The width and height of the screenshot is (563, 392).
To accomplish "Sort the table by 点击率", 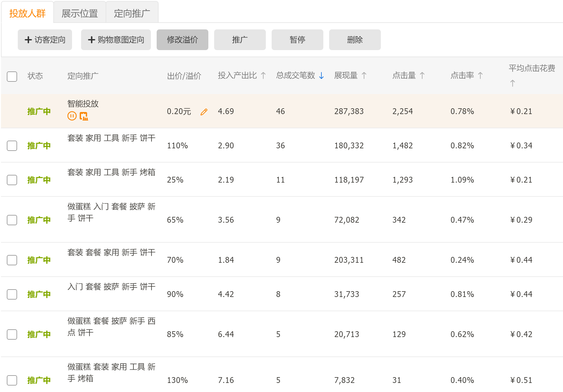I will point(481,75).
